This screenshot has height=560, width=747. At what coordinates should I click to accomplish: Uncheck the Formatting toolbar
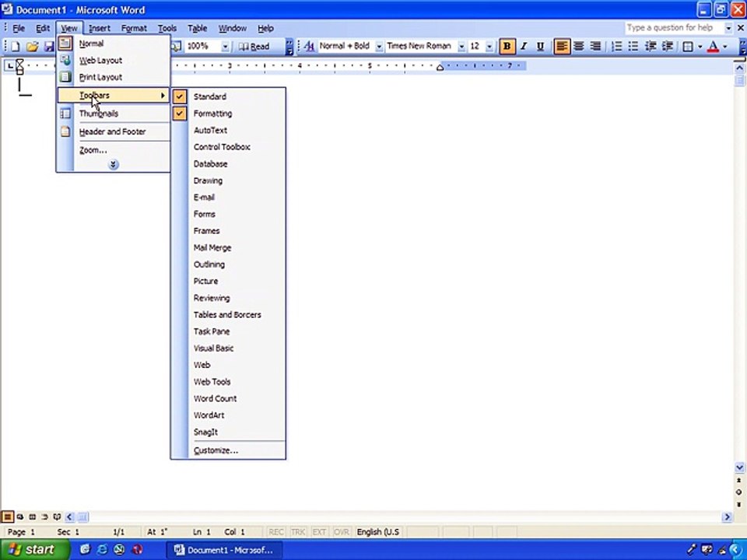coord(228,114)
